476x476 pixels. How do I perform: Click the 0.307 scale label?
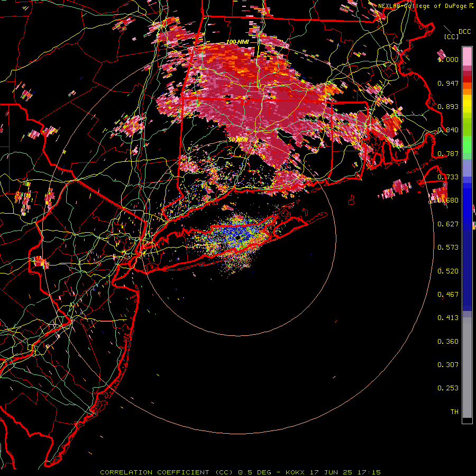(x=448, y=365)
